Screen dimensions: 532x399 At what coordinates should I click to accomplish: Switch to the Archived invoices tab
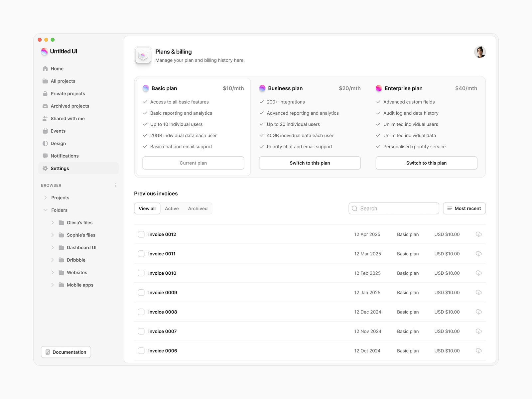pyautogui.click(x=198, y=208)
